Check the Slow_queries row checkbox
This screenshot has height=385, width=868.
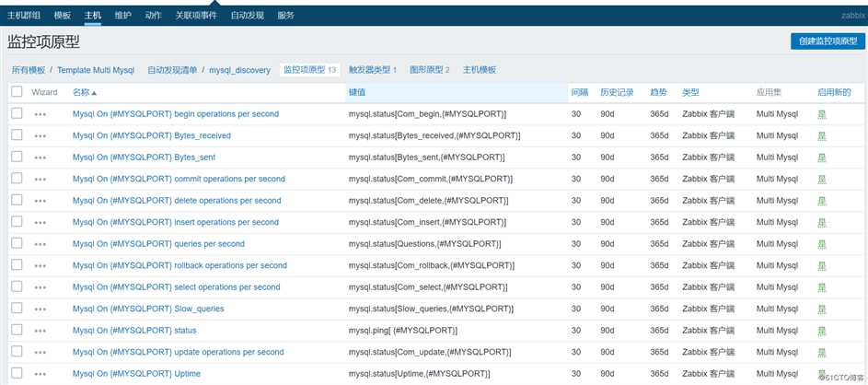point(17,308)
